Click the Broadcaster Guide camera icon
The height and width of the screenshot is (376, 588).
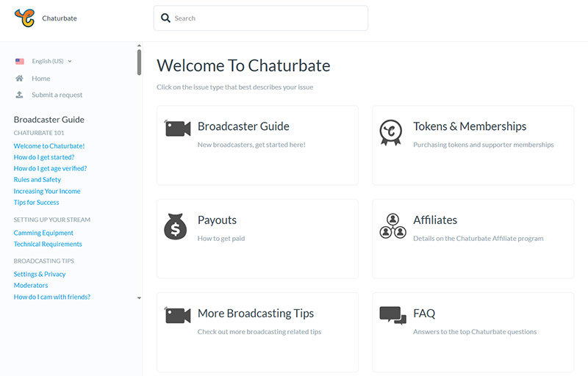pyautogui.click(x=177, y=128)
